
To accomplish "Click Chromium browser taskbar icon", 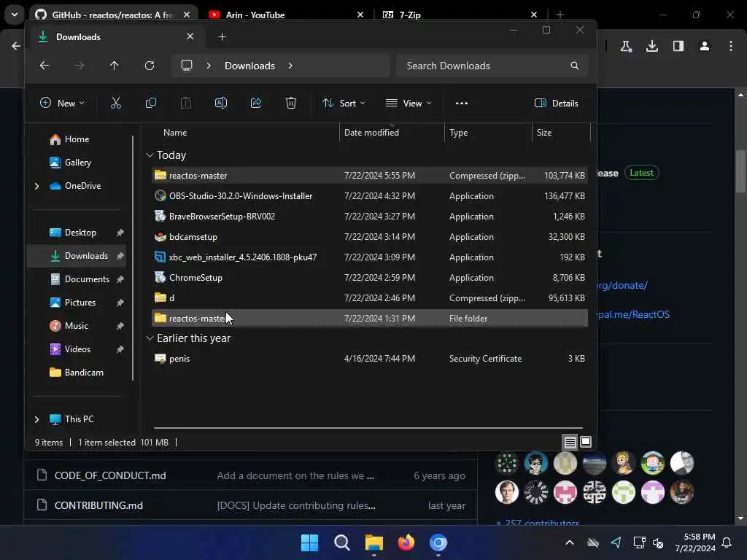I will pyautogui.click(x=438, y=542).
